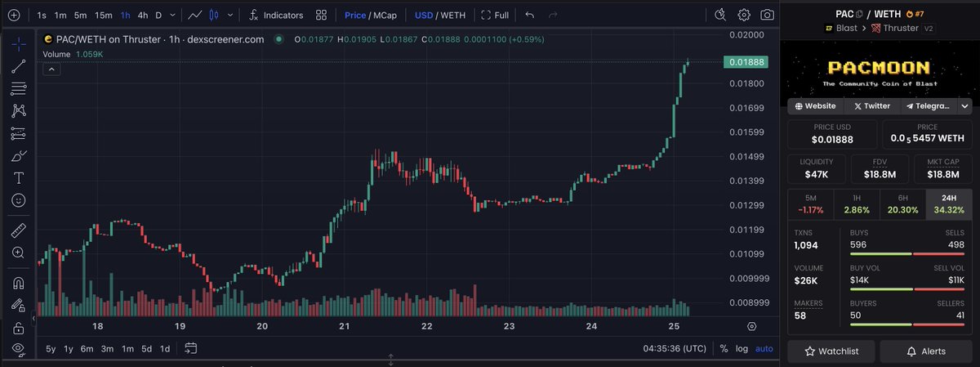Select the 24H change tab
The width and height of the screenshot is (980, 367).
950,204
